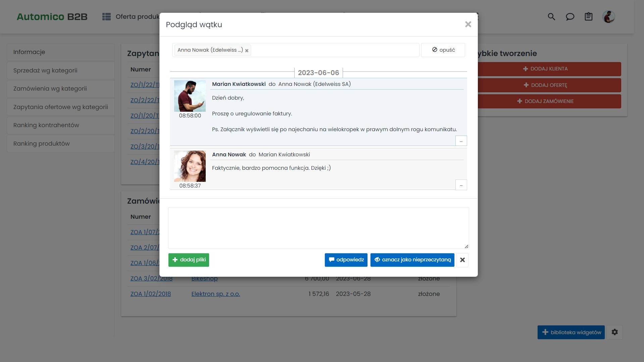Open the clipboard tasks icon
This screenshot has height=362, width=644.
click(x=588, y=17)
